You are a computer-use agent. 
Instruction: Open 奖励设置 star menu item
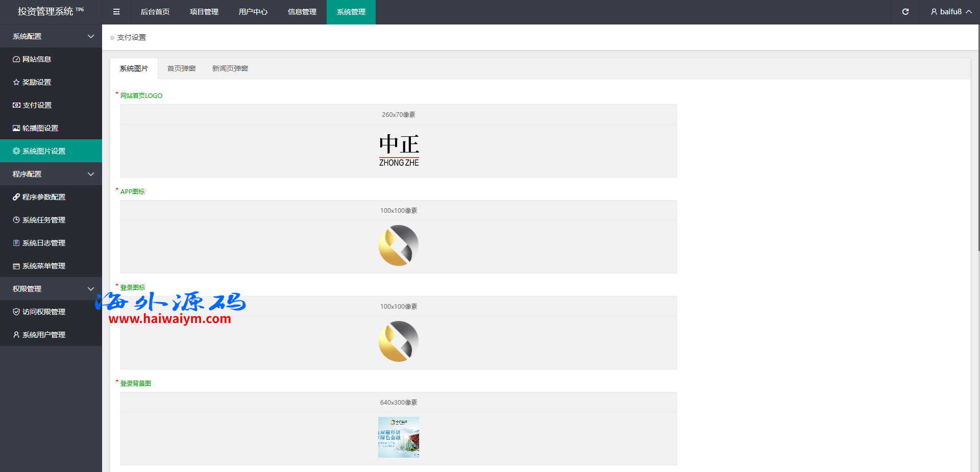point(36,82)
